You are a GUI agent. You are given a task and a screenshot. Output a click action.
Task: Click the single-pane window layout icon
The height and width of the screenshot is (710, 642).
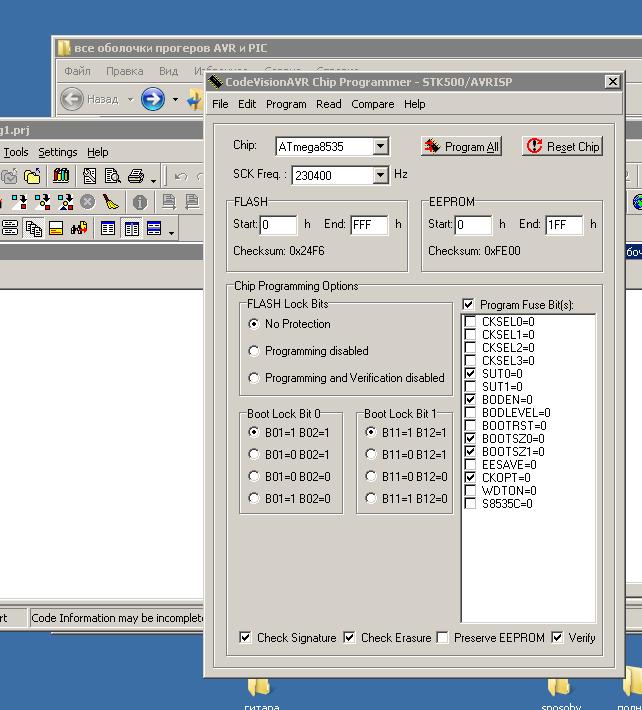click(108, 228)
